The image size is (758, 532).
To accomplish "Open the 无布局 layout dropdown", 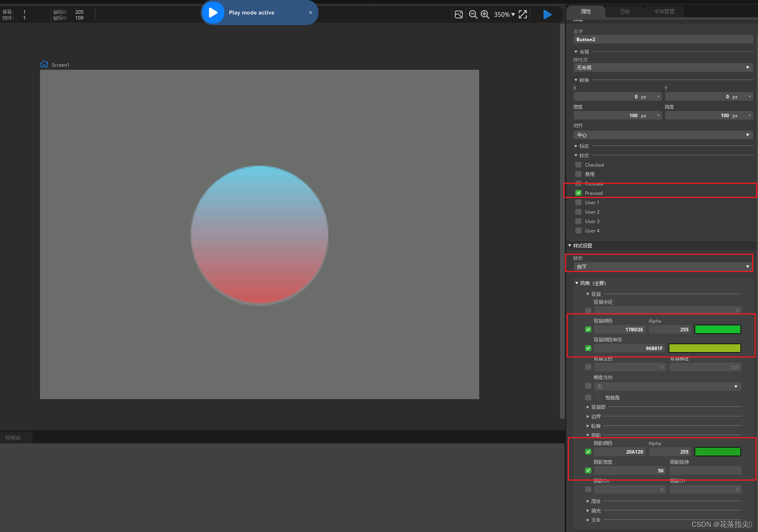I will (663, 67).
